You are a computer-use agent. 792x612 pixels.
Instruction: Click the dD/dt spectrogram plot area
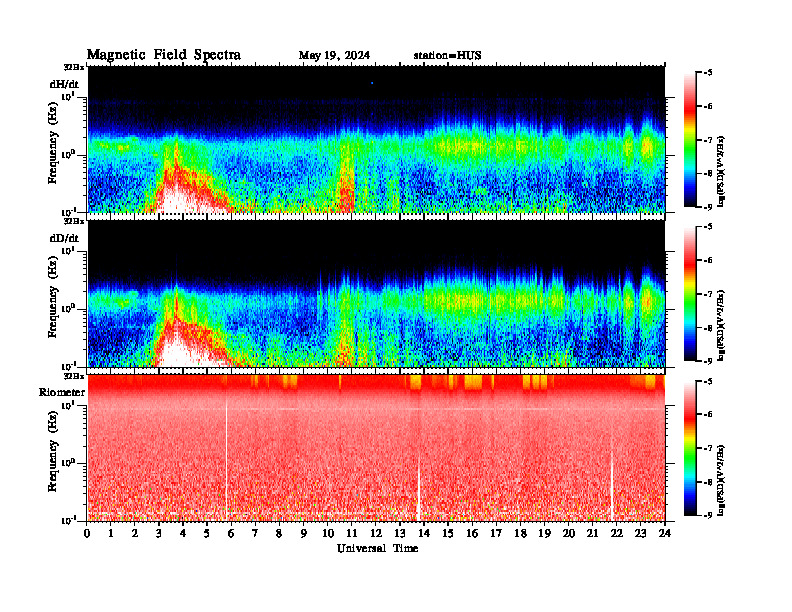[376, 293]
